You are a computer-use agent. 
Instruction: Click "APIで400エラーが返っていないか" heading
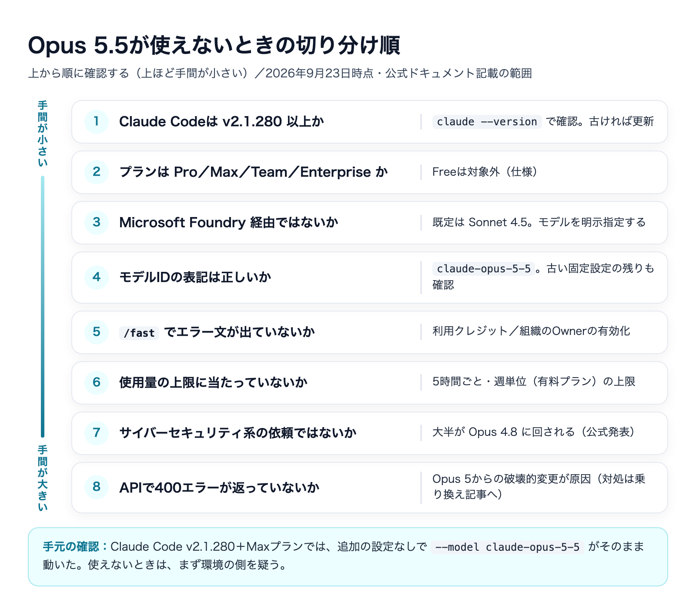pyautogui.click(x=219, y=488)
